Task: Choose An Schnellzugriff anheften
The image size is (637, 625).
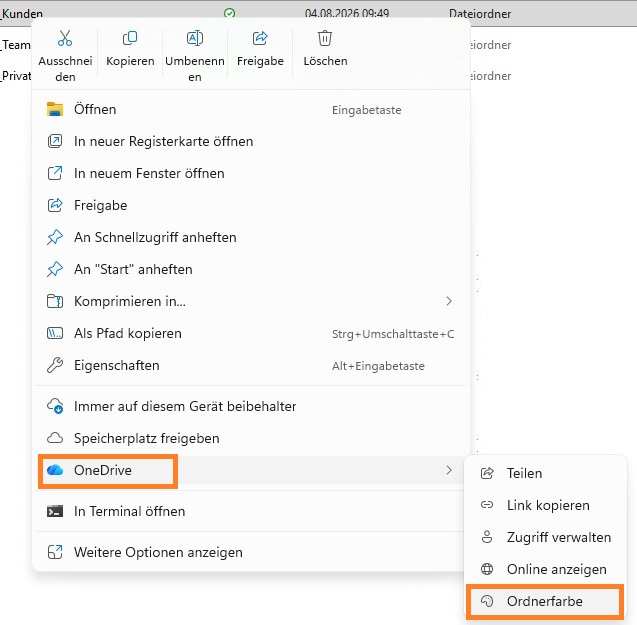Action: [251, 237]
